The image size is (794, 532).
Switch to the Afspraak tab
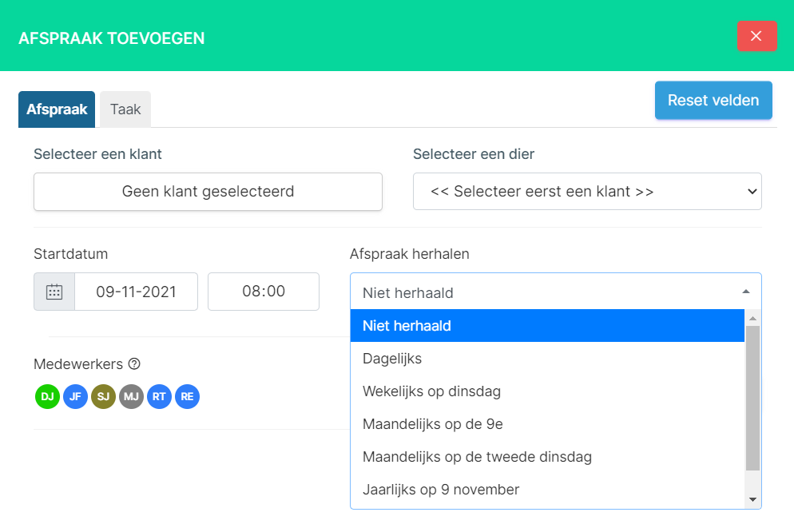pos(57,109)
